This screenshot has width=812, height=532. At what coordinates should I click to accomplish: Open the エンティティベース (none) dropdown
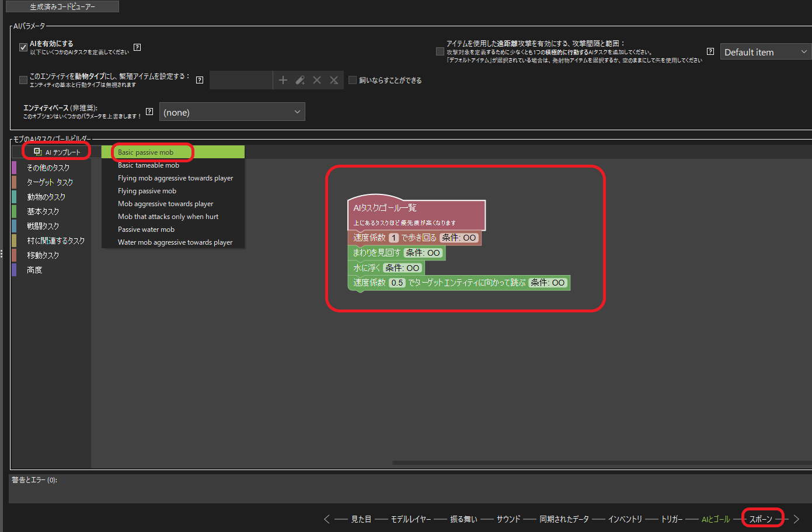(x=232, y=112)
